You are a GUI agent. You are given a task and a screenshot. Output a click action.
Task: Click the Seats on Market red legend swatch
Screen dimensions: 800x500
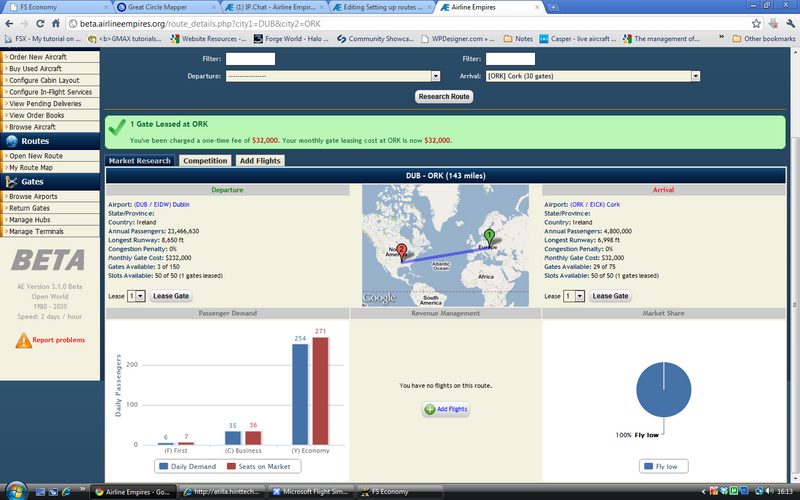click(x=231, y=466)
